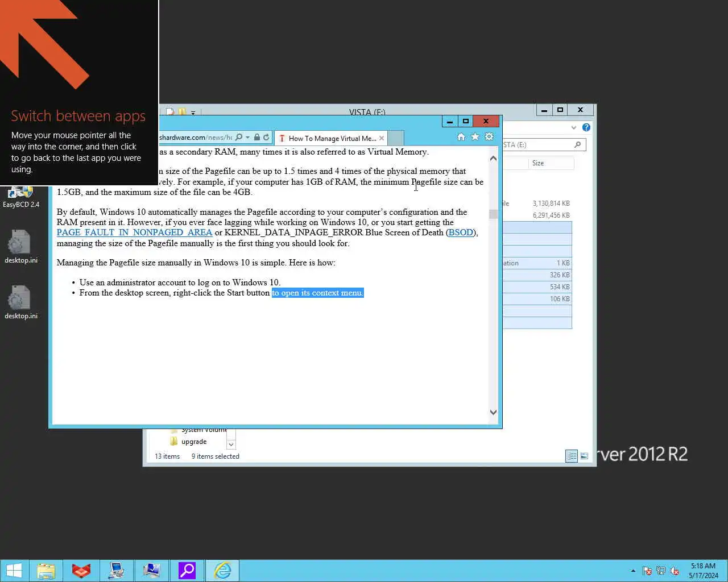
Task: Close the 'How To Manage Virtual Me...' tab
Action: tap(382, 138)
